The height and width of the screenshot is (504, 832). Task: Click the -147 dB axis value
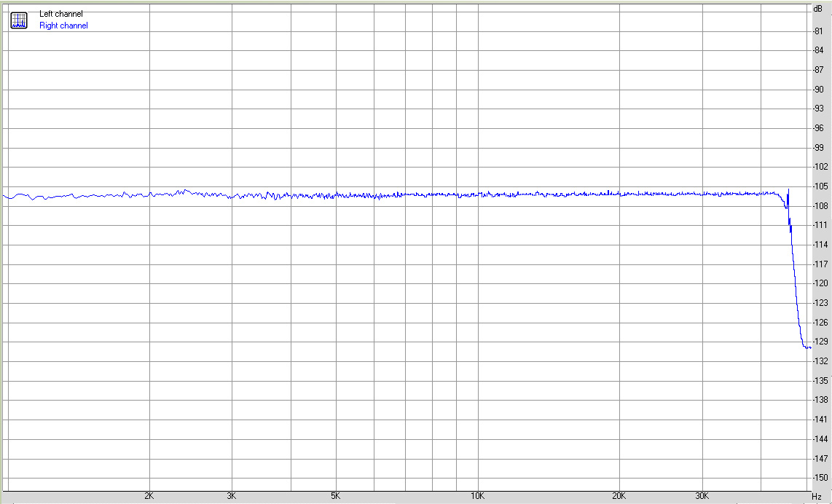click(x=820, y=458)
